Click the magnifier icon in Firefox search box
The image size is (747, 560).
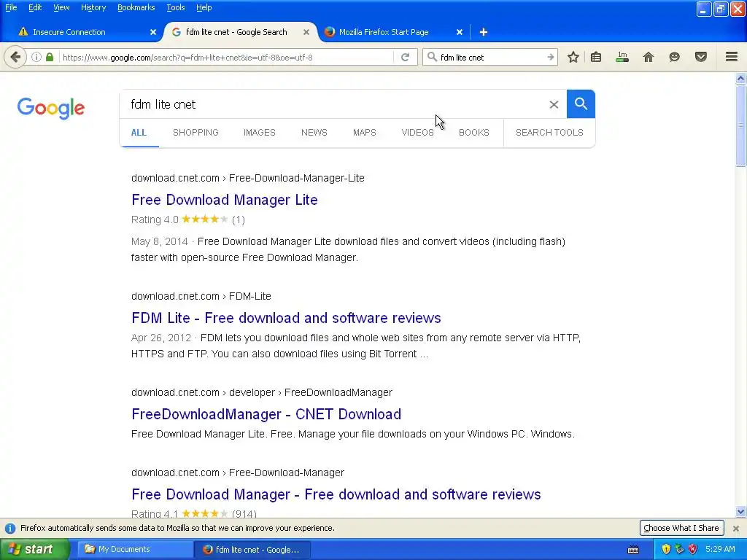[x=432, y=57]
